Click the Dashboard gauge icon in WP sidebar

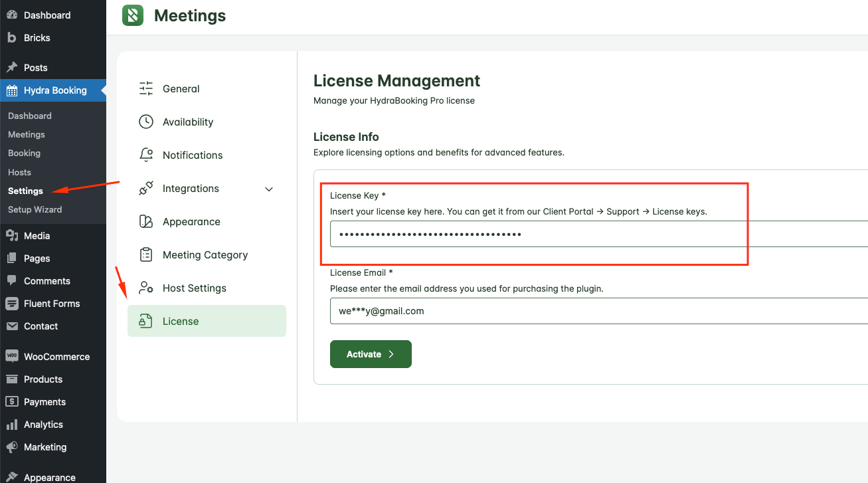[12, 15]
